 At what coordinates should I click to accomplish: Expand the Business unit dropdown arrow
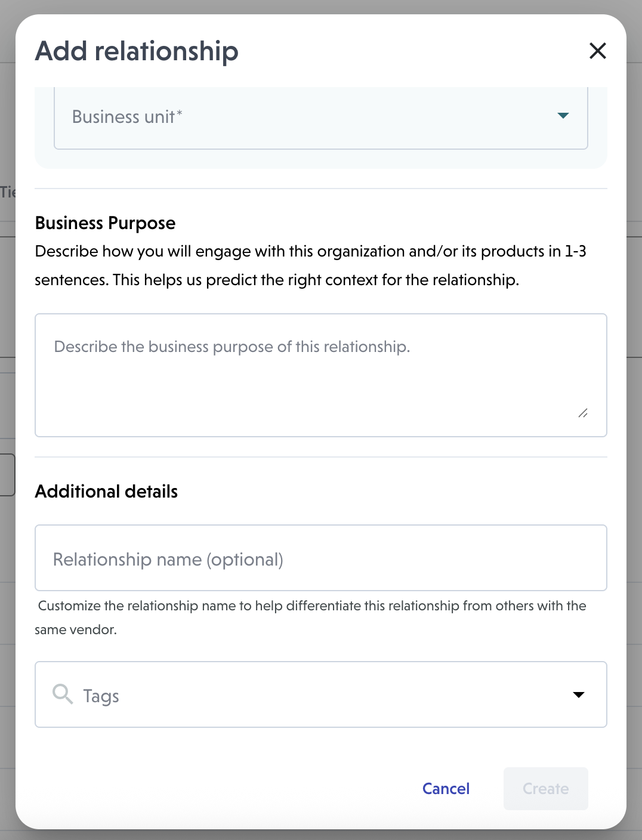tap(563, 116)
